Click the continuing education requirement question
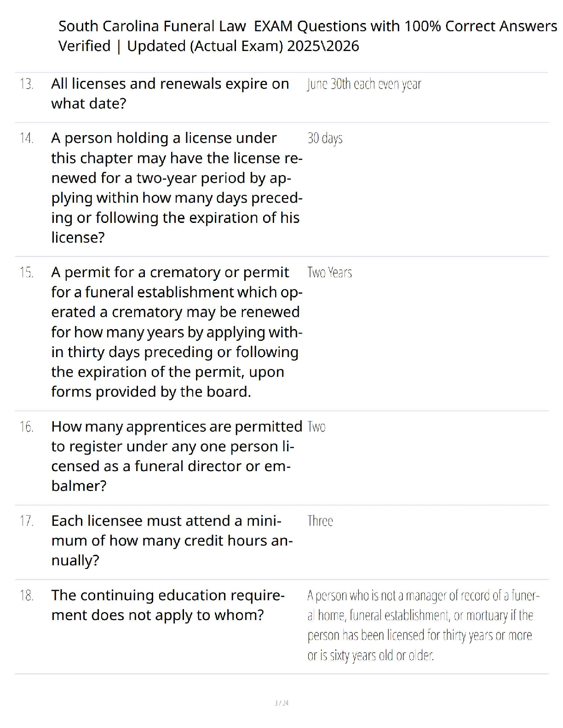This screenshot has height=728, width=563. pyautogui.click(x=168, y=605)
